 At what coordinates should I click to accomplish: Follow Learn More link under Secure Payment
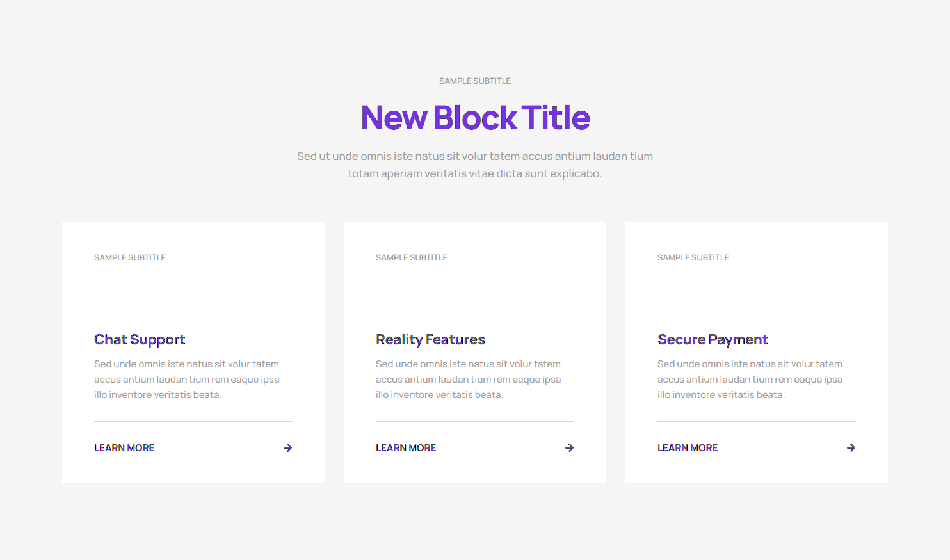[688, 448]
